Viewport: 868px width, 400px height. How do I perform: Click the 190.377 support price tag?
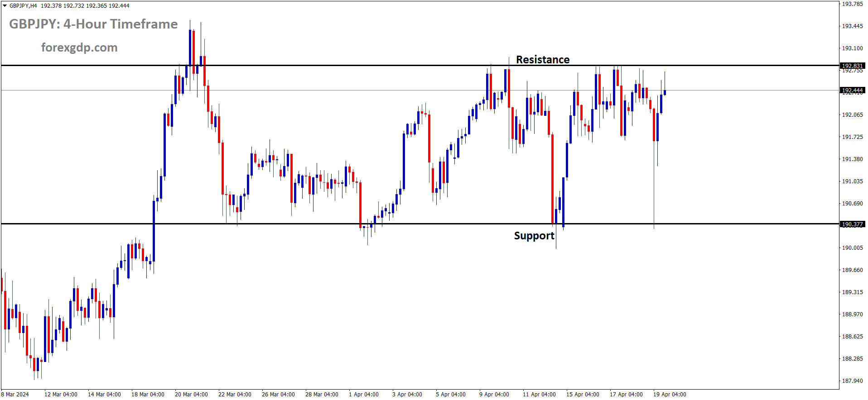tap(852, 224)
